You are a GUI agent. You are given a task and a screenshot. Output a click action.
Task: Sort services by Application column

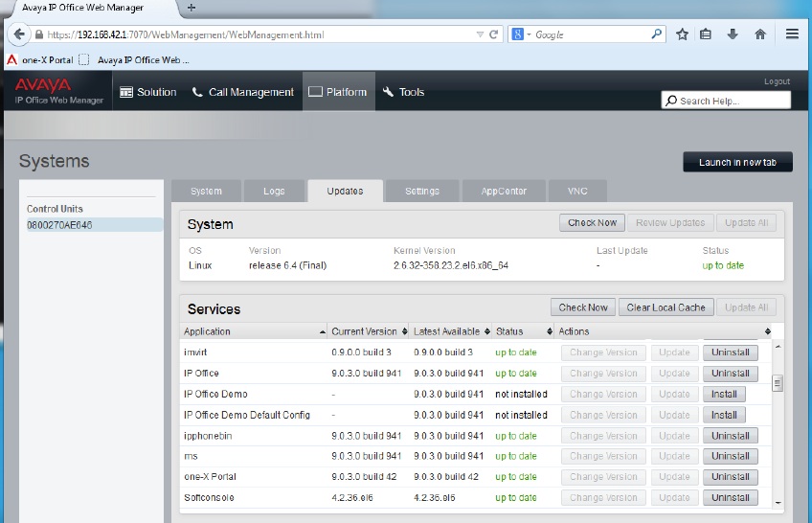click(254, 331)
